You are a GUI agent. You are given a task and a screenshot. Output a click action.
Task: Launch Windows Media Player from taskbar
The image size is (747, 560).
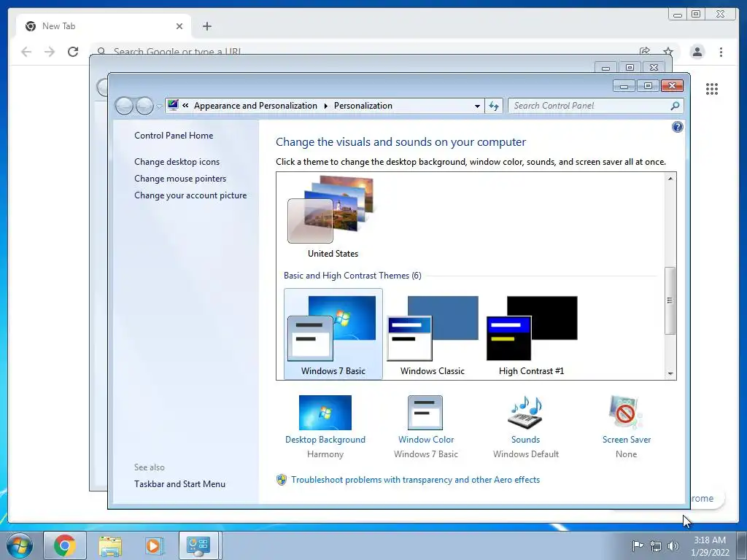[155, 545]
